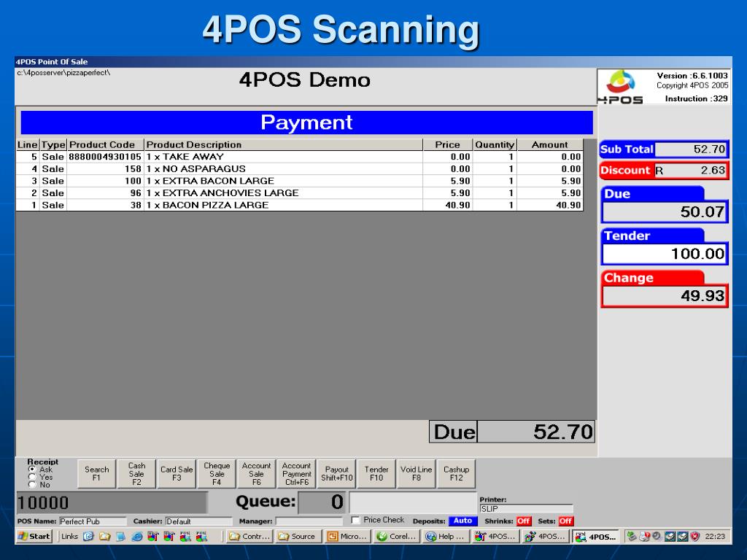Image resolution: width=747 pixels, height=560 pixels.
Task: Switch to the Source folder taskbar button
Action: click(298, 537)
